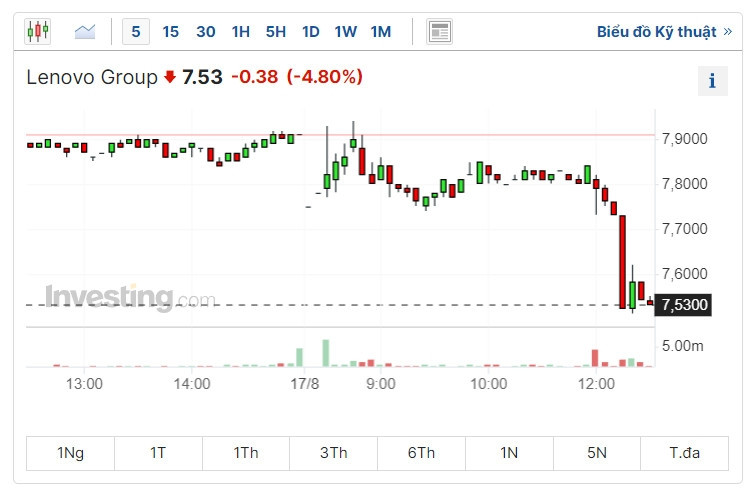The height and width of the screenshot is (495, 748).
Task: Click the chart info icon
Action: click(713, 81)
